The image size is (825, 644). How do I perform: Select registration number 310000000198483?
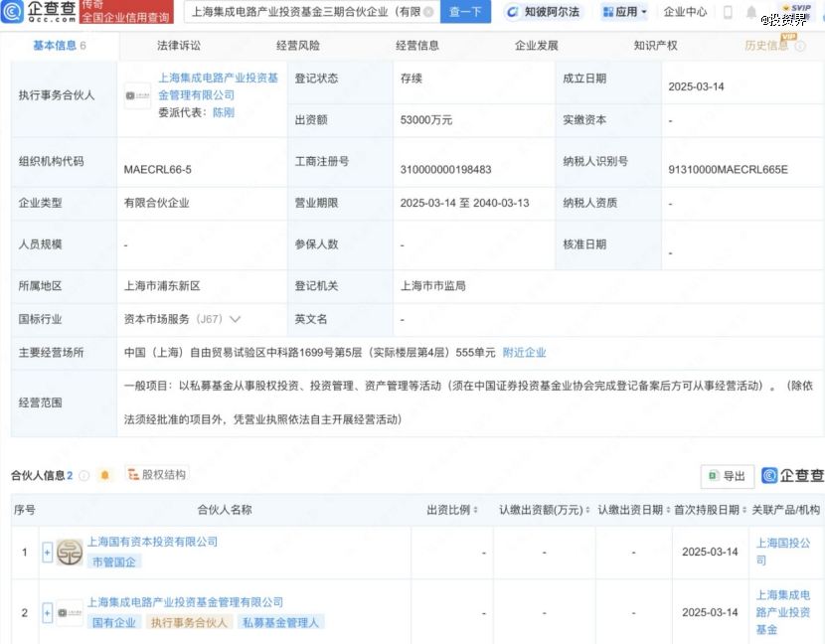point(445,169)
